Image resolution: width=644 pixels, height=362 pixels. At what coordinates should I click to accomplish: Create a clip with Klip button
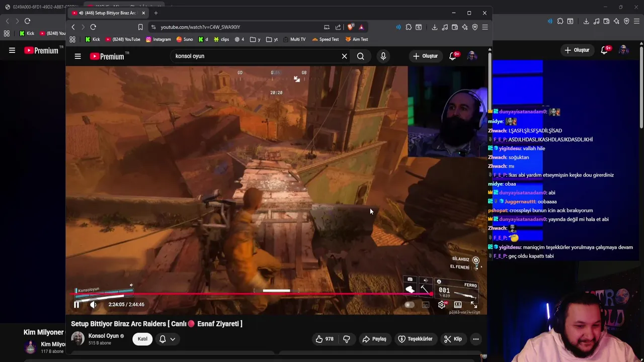[x=453, y=339]
